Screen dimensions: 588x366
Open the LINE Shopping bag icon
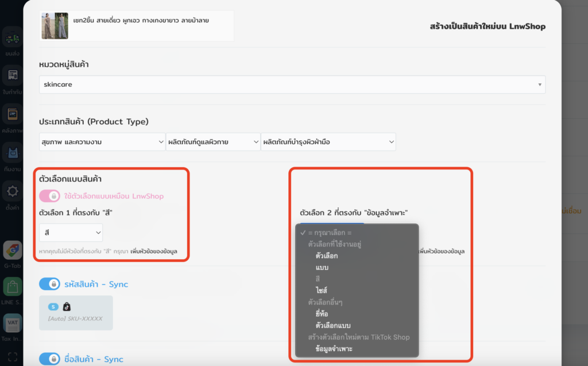point(12,287)
